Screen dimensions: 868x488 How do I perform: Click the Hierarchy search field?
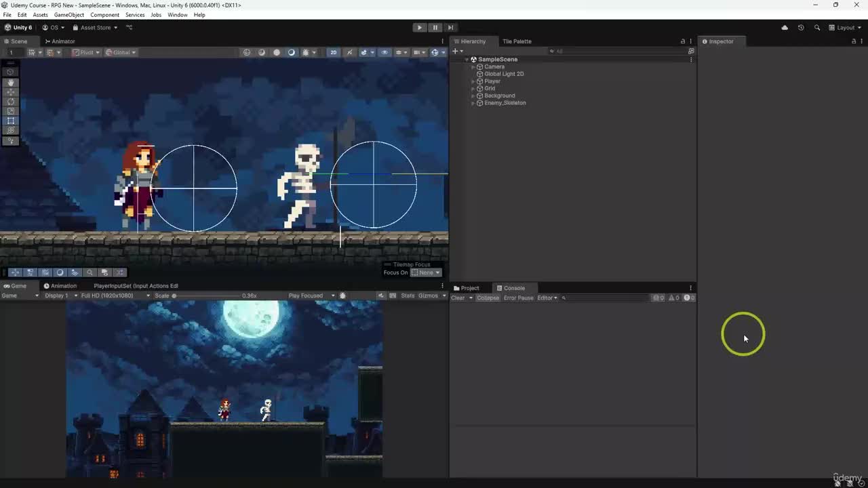point(617,51)
